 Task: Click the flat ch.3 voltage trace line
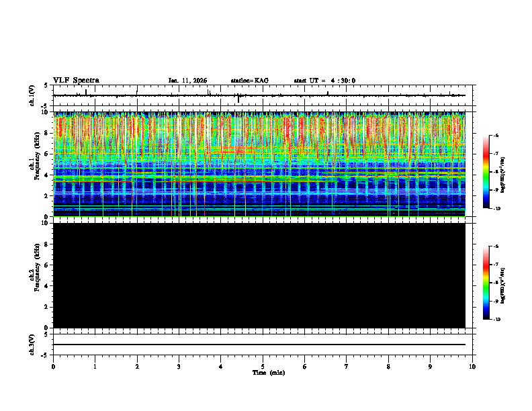pos(259,345)
